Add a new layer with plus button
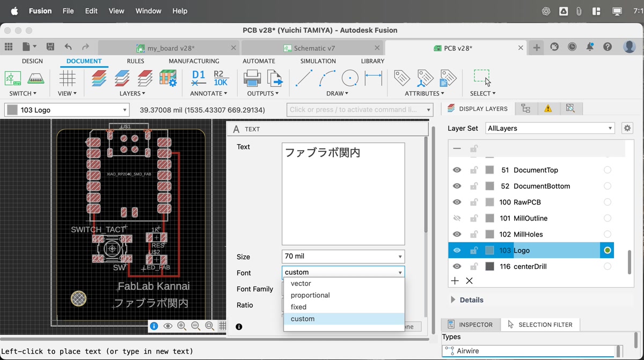Screen dimensions: 644x360 tap(455, 281)
